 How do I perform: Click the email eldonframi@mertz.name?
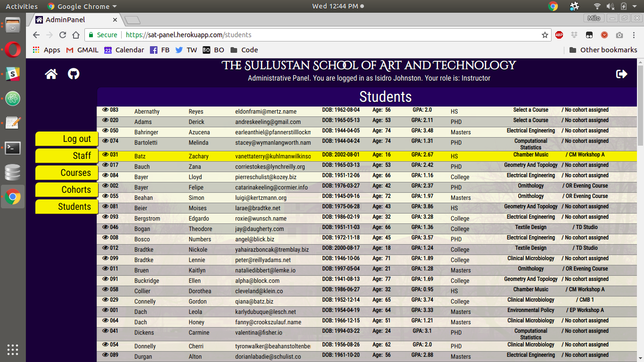pos(266,112)
